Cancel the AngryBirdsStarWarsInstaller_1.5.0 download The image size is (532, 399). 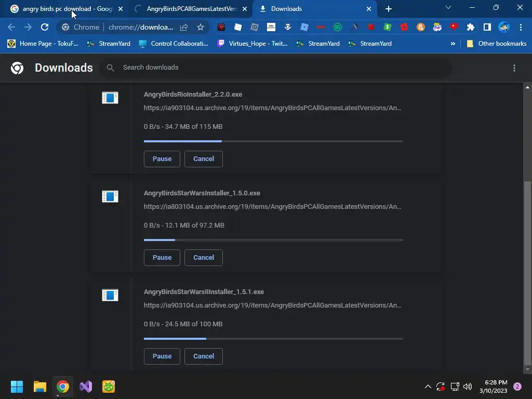pos(204,258)
